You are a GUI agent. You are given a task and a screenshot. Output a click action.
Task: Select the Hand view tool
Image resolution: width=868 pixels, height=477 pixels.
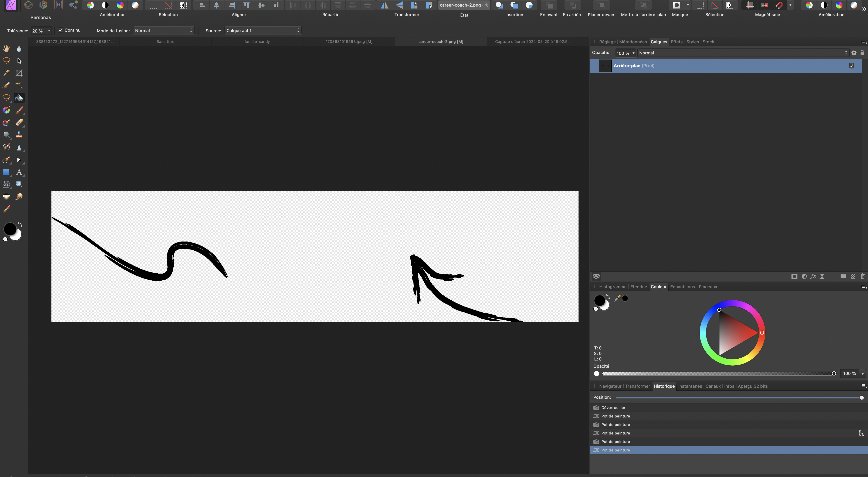(x=6, y=48)
